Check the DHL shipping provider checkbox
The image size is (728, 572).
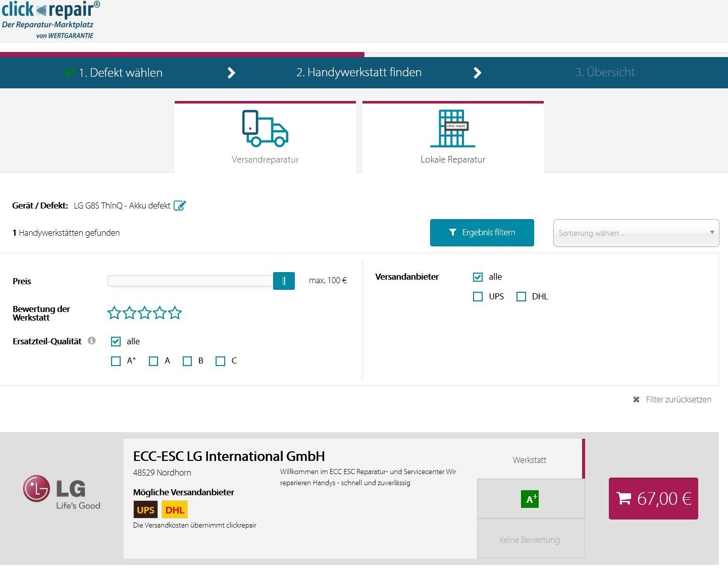pos(521,297)
